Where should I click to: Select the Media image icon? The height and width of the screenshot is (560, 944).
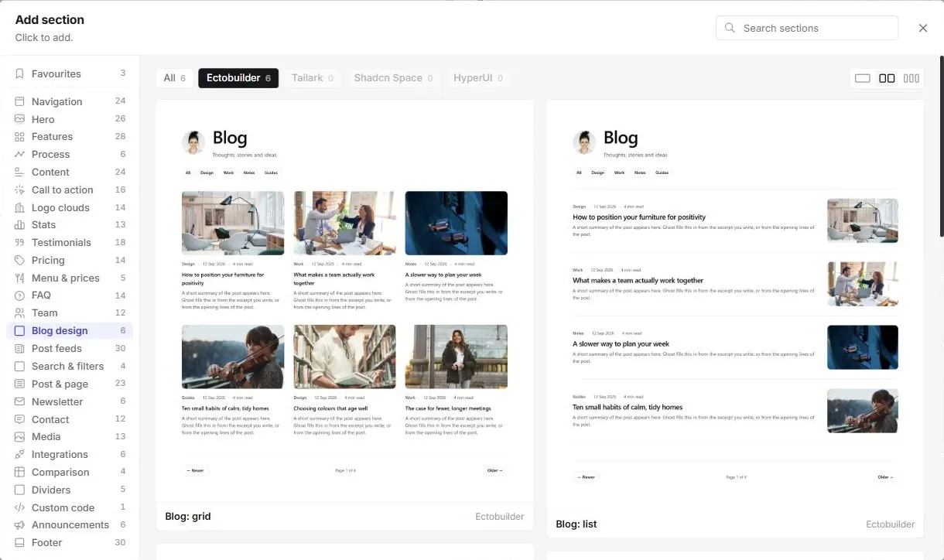click(19, 436)
